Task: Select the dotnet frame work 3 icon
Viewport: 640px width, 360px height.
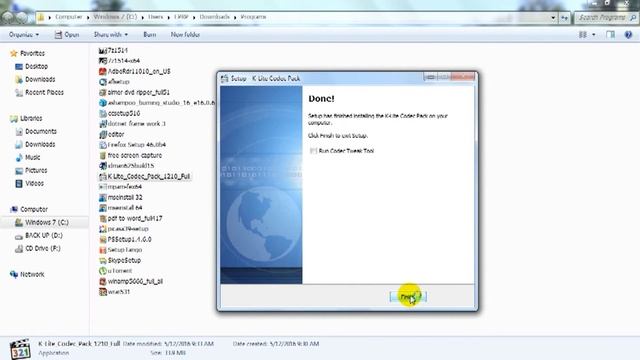Action: pos(103,124)
